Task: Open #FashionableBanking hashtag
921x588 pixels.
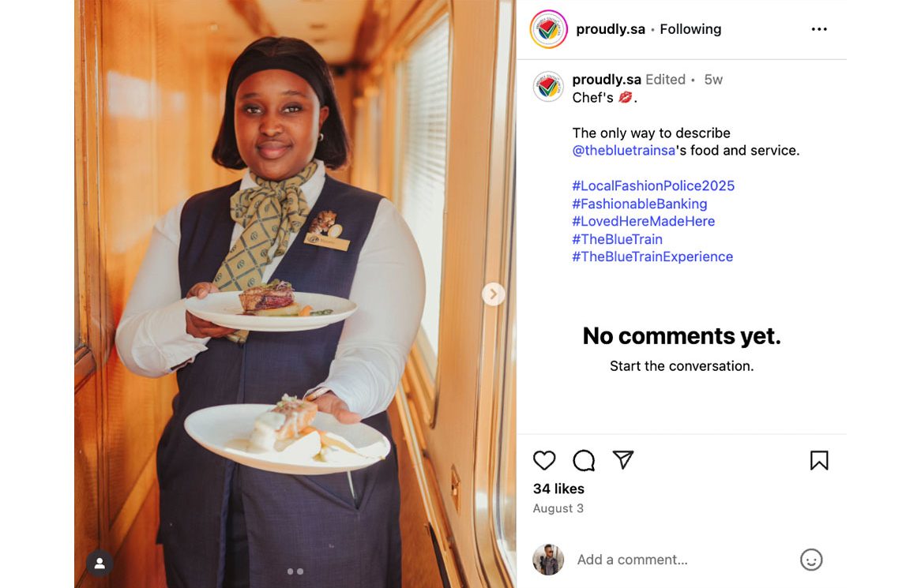Action: 640,204
